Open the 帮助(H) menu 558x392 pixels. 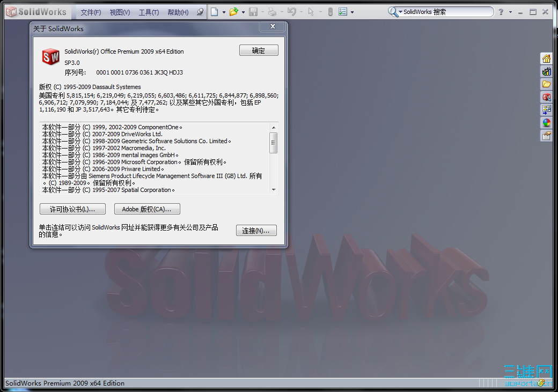point(178,12)
